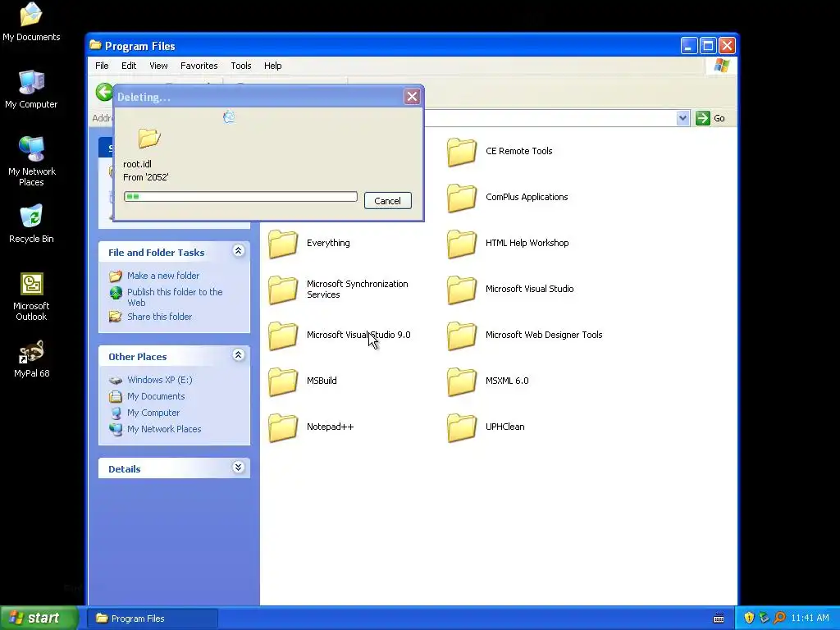Collapse the Other Places panel
Viewport: 840px width, 630px height.
click(x=239, y=355)
